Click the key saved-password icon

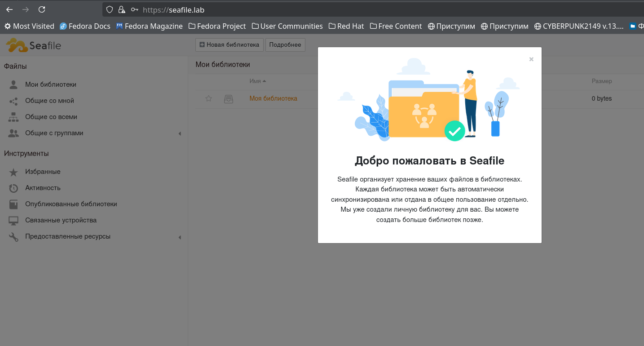click(134, 9)
